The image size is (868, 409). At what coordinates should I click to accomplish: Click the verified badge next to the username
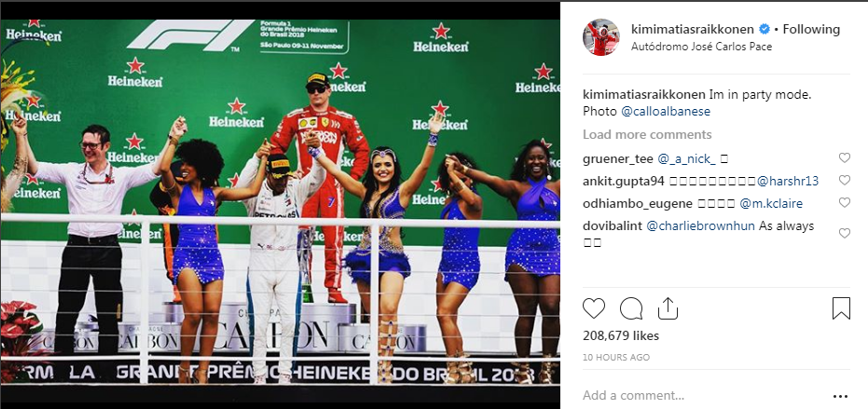click(764, 29)
